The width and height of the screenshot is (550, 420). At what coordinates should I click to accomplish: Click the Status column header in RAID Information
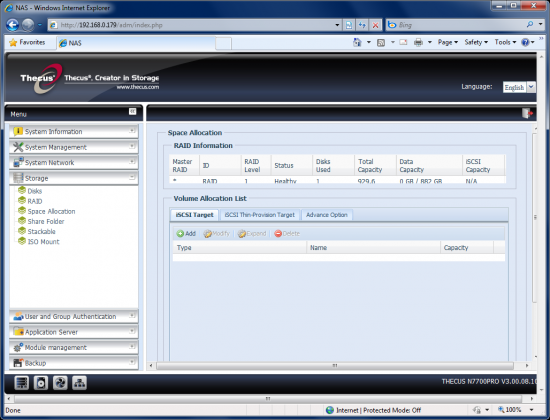click(291, 165)
